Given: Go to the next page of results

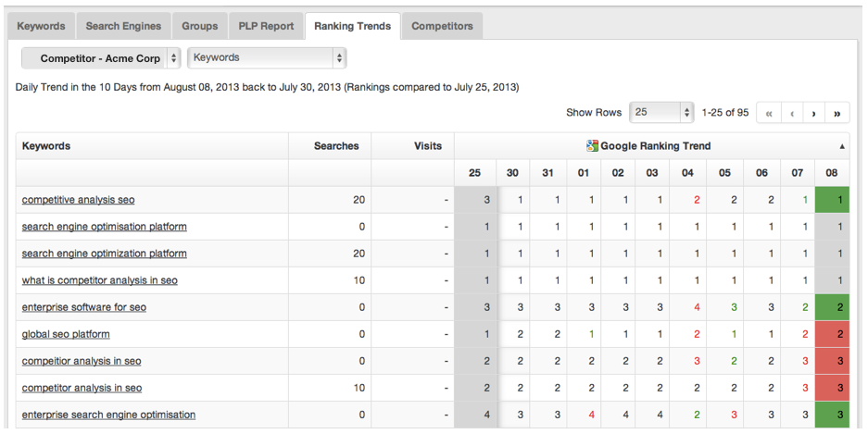Looking at the screenshot, I should [x=813, y=113].
